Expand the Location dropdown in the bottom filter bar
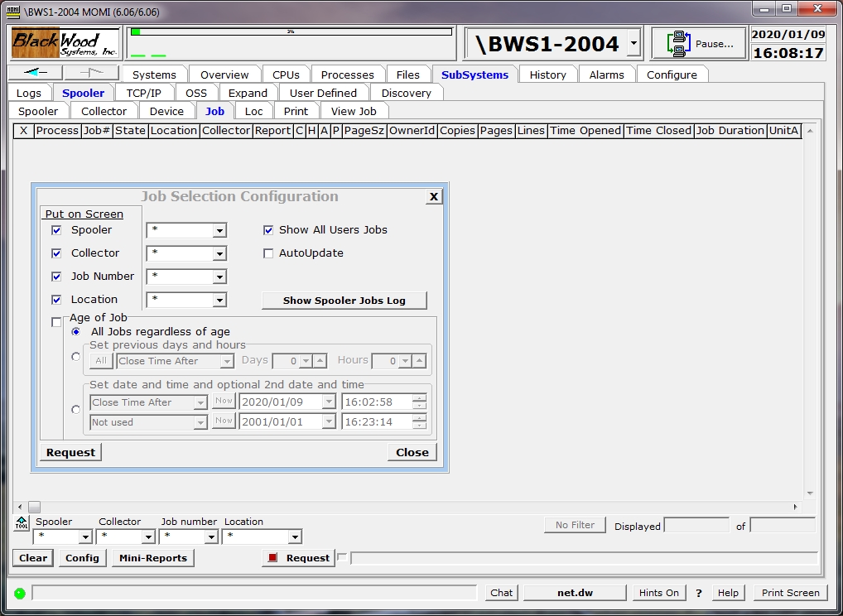843x616 pixels. point(296,537)
